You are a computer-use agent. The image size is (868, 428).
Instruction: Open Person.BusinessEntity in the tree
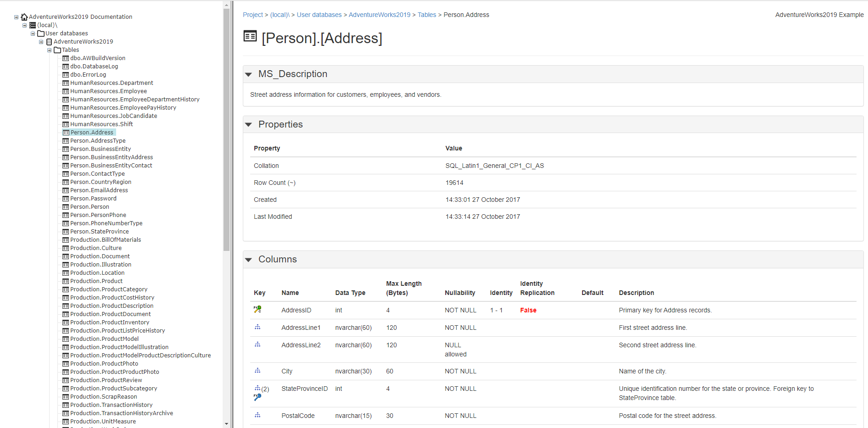(101, 149)
